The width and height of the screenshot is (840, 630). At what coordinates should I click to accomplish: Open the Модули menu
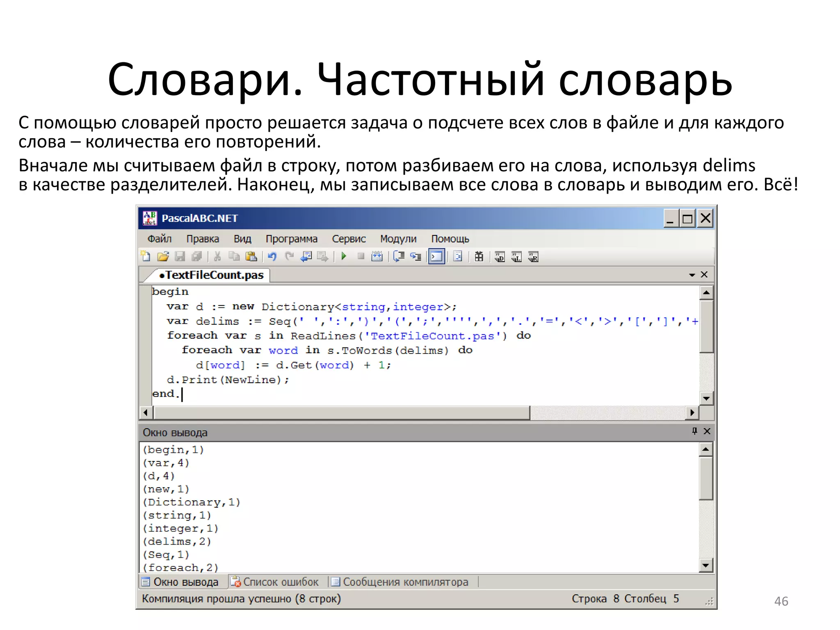398,239
